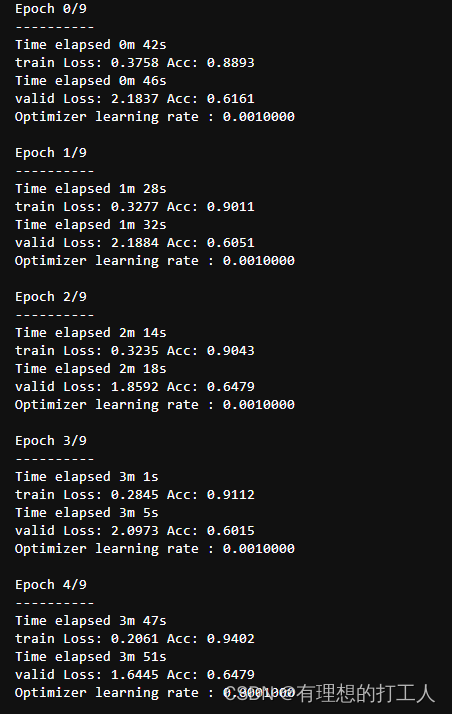Click valid Loss 1.8592 output line

[135, 386]
